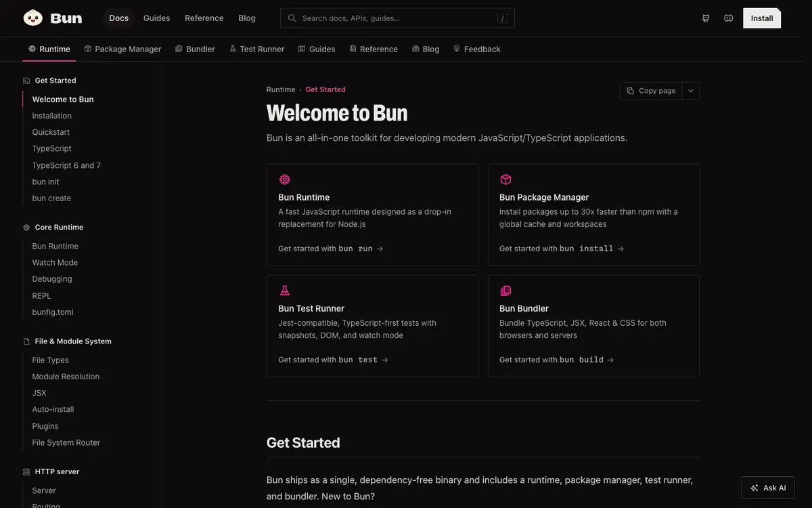Viewport: 812px width, 508px height.
Task: Follow Get started with bun build link
Action: click(x=557, y=360)
